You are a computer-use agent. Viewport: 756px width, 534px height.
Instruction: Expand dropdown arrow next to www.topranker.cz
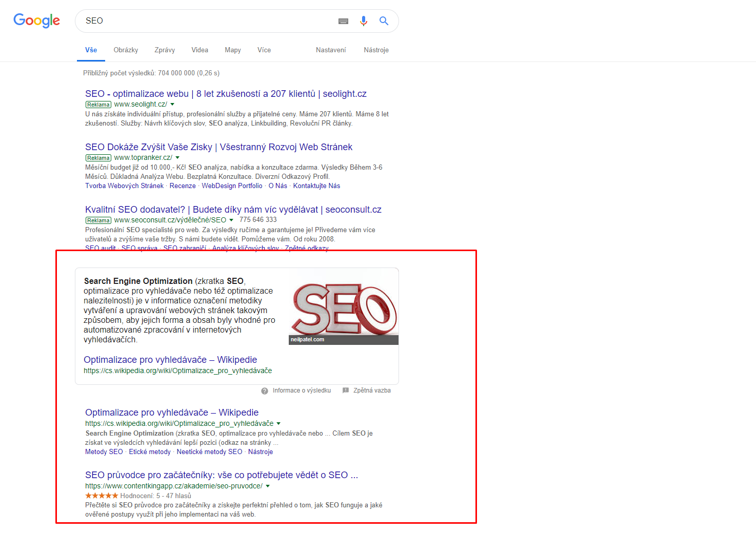pos(177,158)
